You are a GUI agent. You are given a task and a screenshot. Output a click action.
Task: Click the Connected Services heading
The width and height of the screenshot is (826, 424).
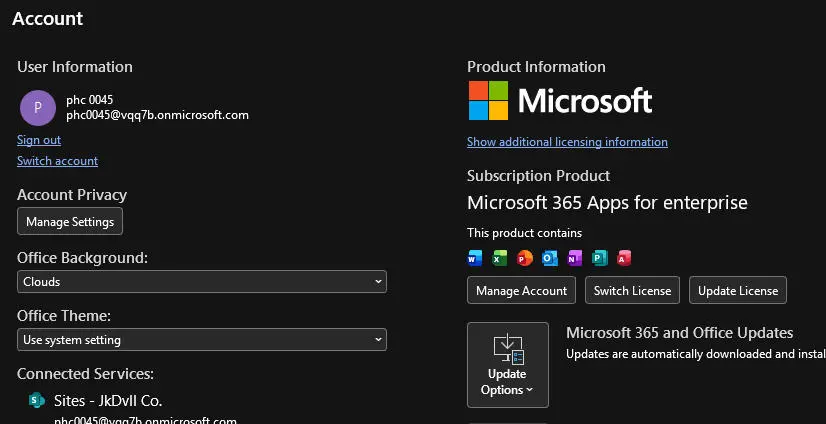[x=85, y=373]
